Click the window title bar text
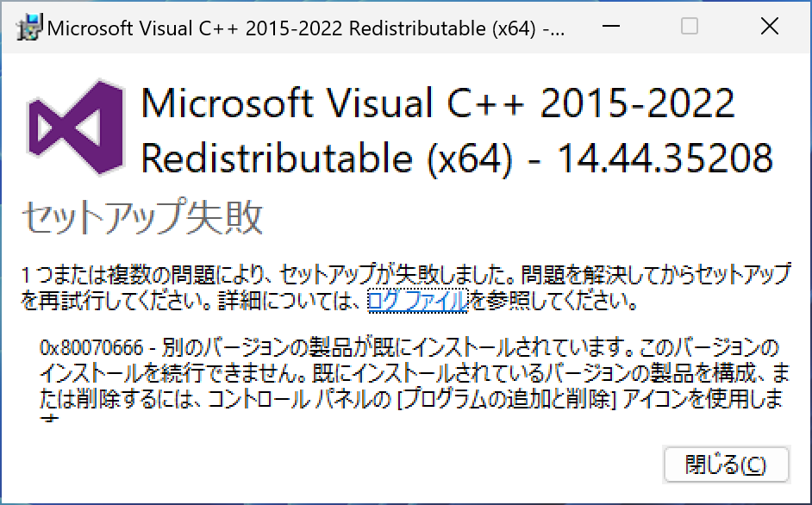The height and width of the screenshot is (505, 812). coord(305,28)
